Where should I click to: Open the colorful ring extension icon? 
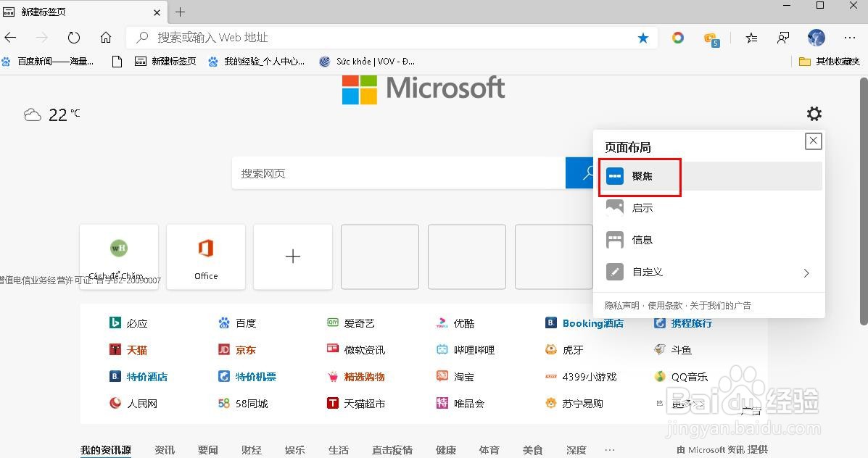[x=677, y=38]
